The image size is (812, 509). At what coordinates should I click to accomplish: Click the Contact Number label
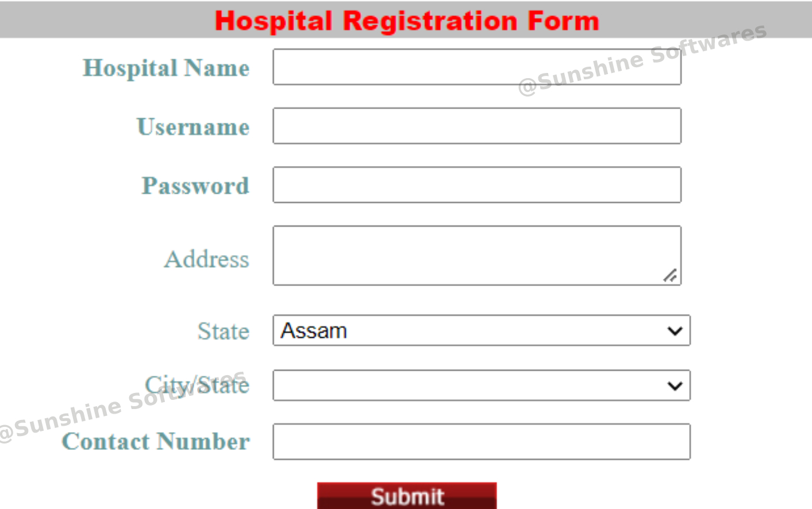click(156, 441)
